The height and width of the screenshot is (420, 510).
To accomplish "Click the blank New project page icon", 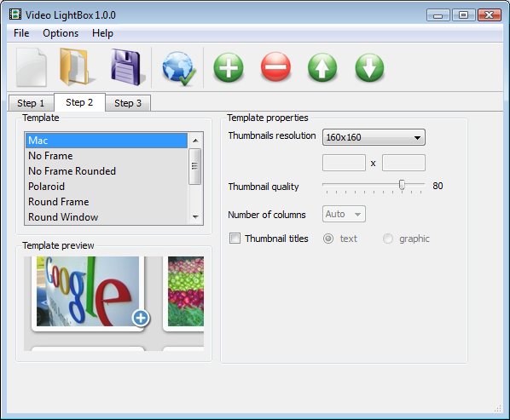I will pyautogui.click(x=32, y=67).
